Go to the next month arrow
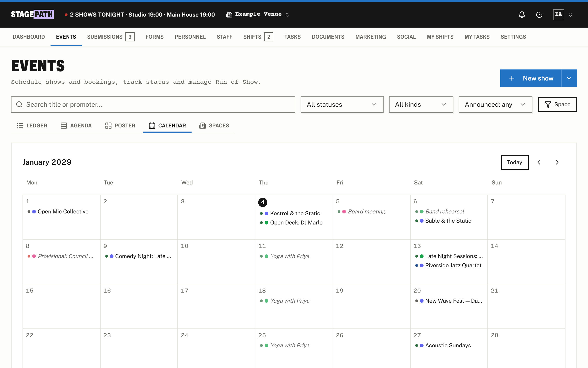The height and width of the screenshot is (368, 588). pyautogui.click(x=557, y=162)
